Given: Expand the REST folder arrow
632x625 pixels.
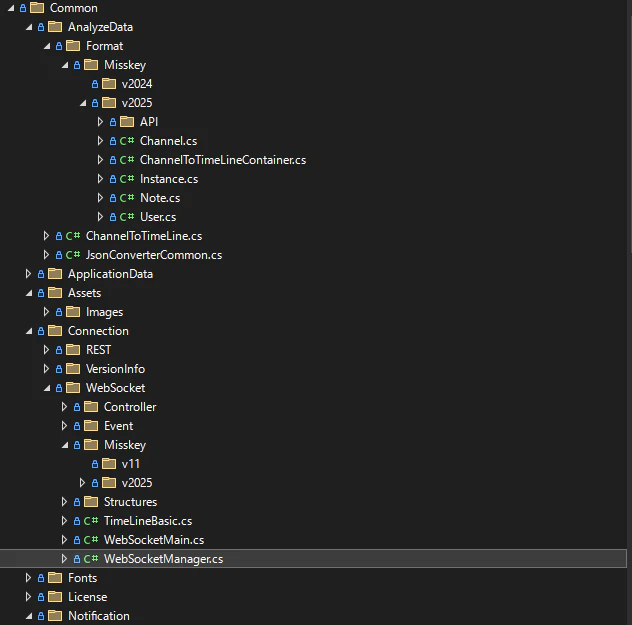Looking at the screenshot, I should coord(46,350).
